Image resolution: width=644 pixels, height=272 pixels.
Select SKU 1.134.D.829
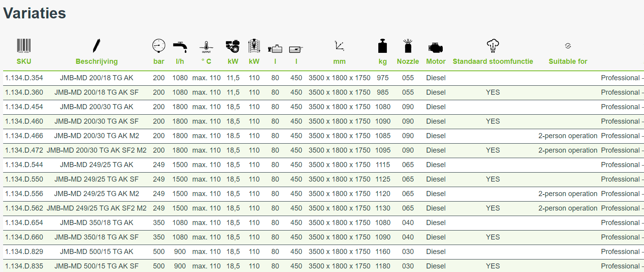point(24,252)
